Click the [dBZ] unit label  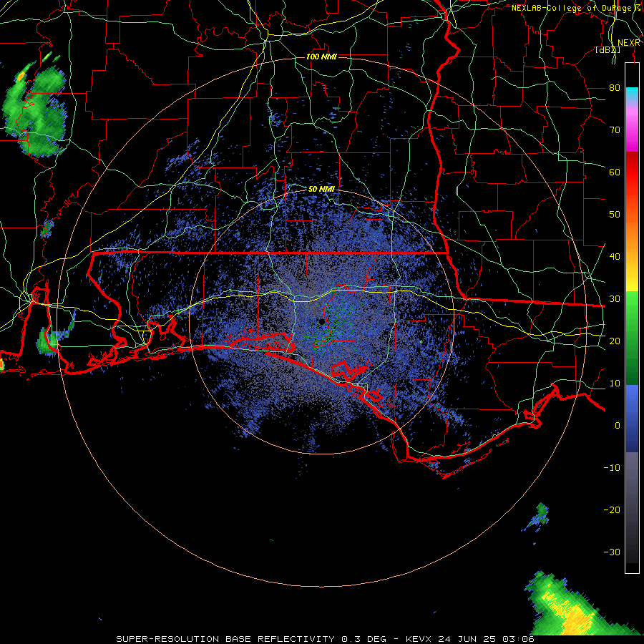click(608, 50)
